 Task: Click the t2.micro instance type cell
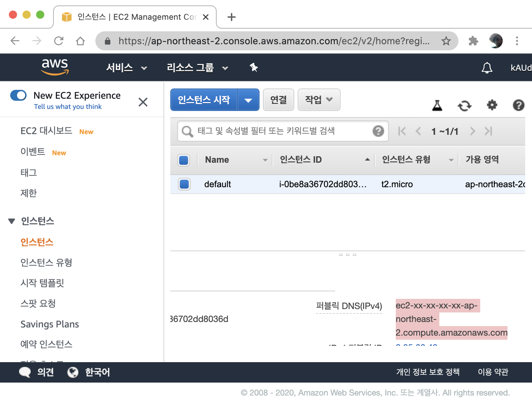(x=397, y=184)
